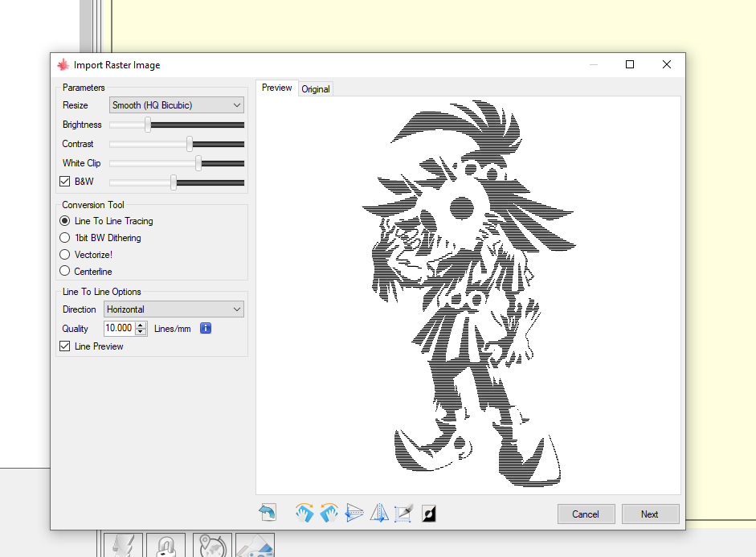Screen dimensions: 756x557
Task: Click the reset lightning button in main window
Action: point(124,546)
